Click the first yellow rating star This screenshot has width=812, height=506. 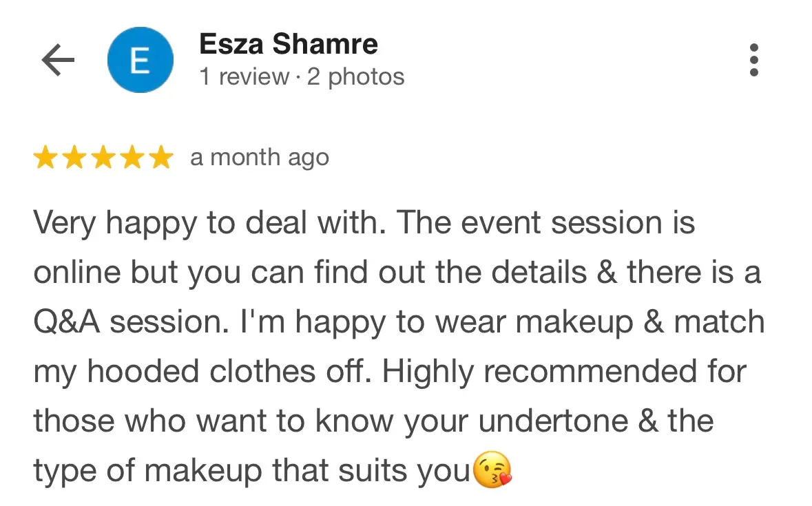click(x=45, y=158)
